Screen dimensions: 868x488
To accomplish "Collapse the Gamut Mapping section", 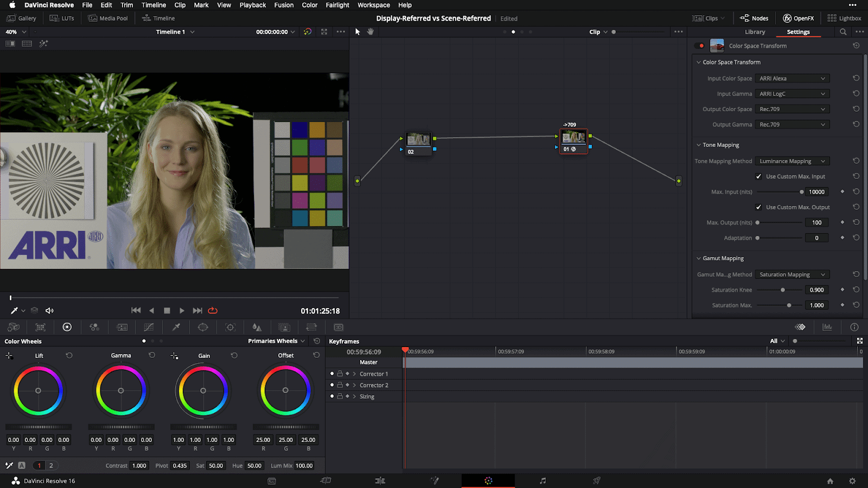I will tap(699, 259).
